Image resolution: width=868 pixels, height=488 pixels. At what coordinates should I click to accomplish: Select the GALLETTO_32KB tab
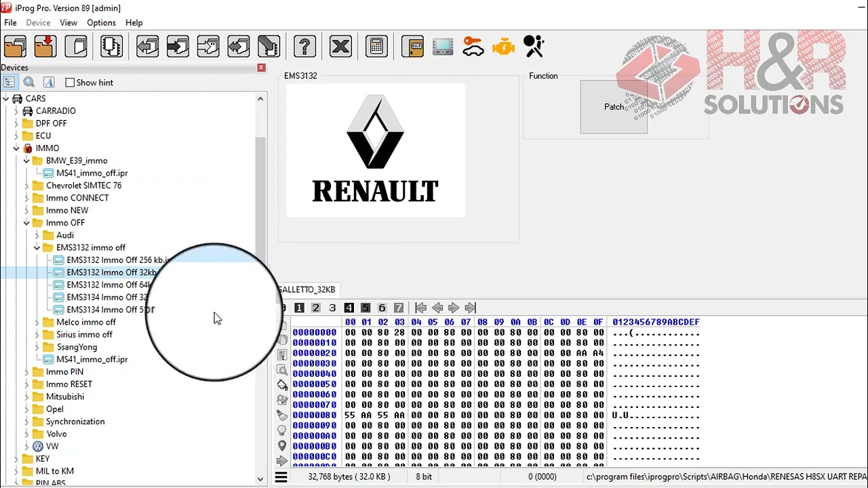coord(307,289)
